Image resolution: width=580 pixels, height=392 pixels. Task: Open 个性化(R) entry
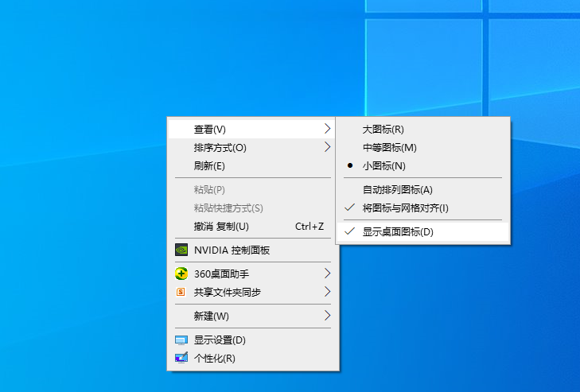coord(251,358)
